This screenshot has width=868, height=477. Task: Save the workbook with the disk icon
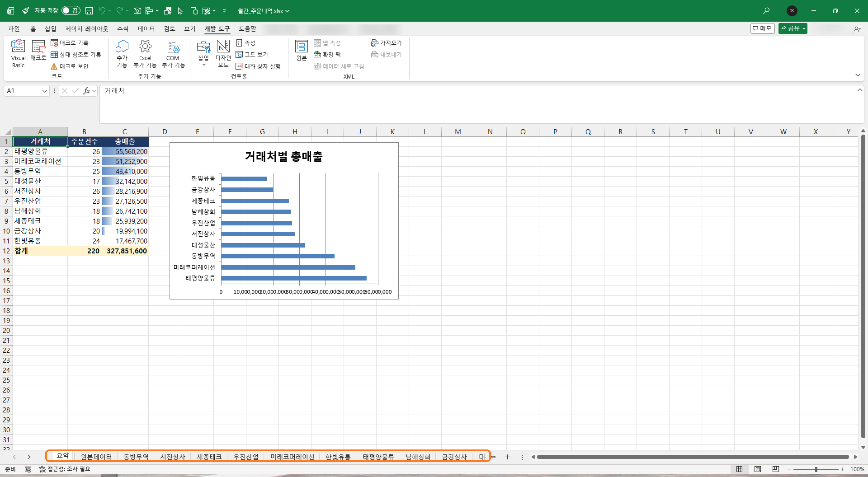89,10
